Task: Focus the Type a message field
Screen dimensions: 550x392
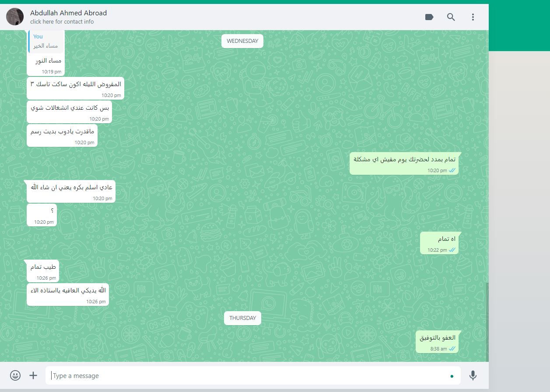Action: pyautogui.click(x=253, y=375)
